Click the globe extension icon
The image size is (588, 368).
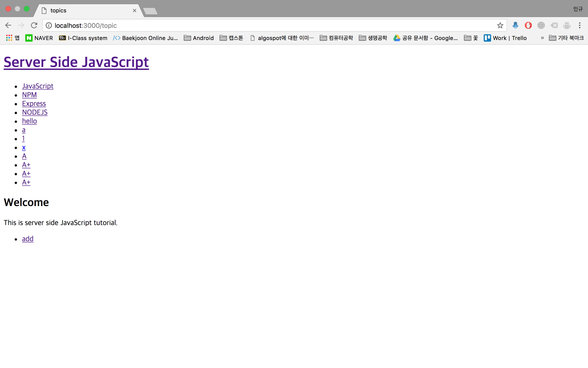point(541,25)
